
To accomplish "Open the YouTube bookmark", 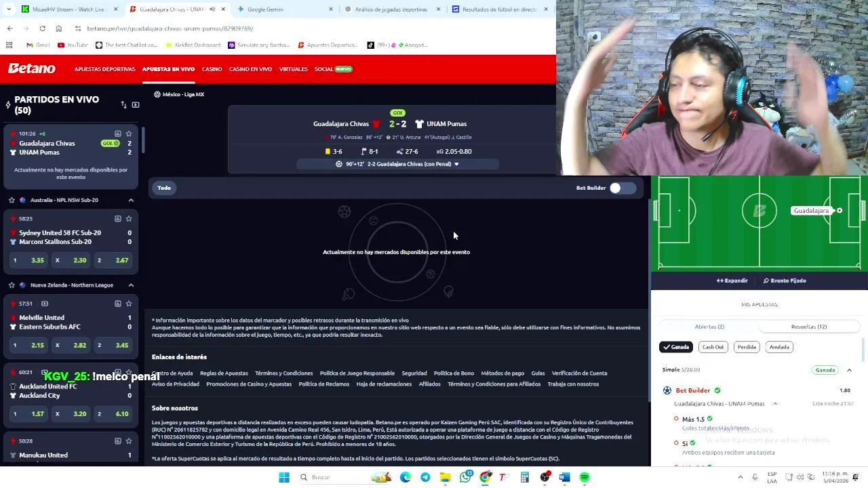I will [73, 45].
